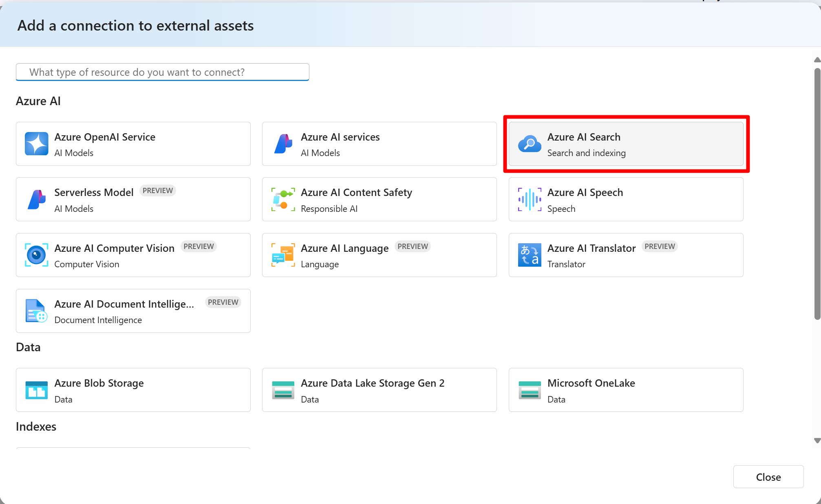Select the Microsoft OneLake icon
Screen dimensions: 821x504
(530, 390)
